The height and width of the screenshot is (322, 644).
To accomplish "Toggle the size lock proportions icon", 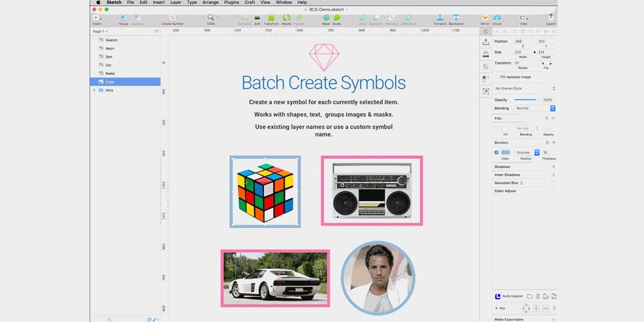I will point(535,52).
